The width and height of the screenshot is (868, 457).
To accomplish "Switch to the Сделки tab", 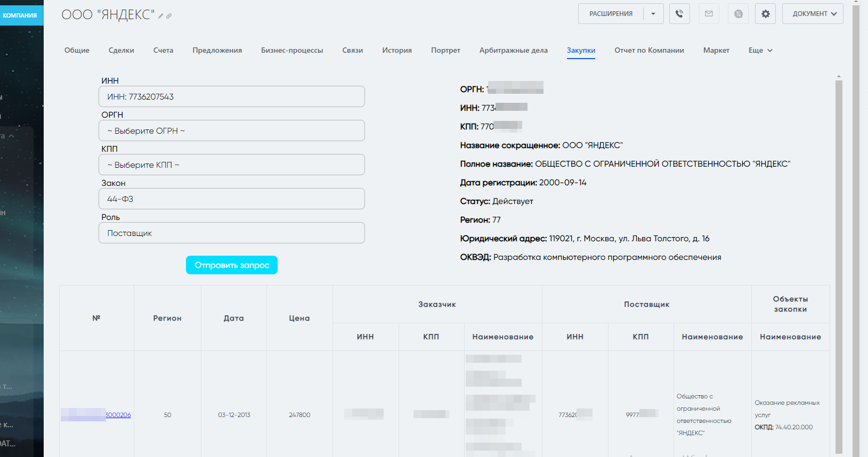I will (121, 50).
